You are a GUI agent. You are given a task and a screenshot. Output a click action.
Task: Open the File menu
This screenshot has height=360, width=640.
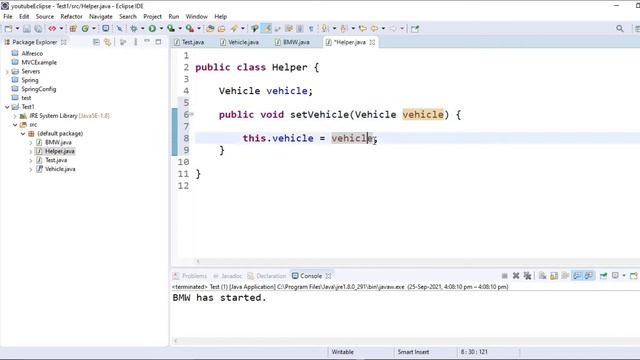click(x=8, y=16)
